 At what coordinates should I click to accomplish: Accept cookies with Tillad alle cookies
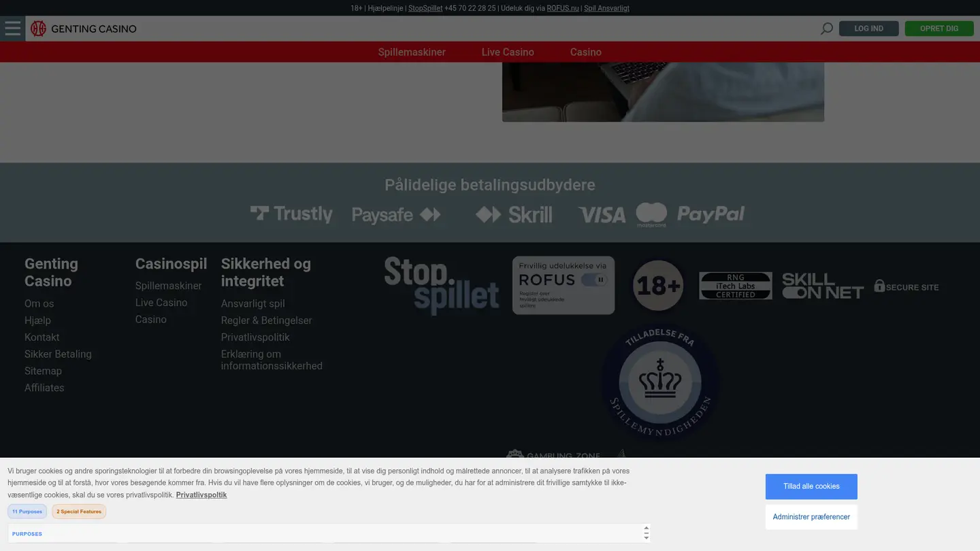tap(811, 486)
